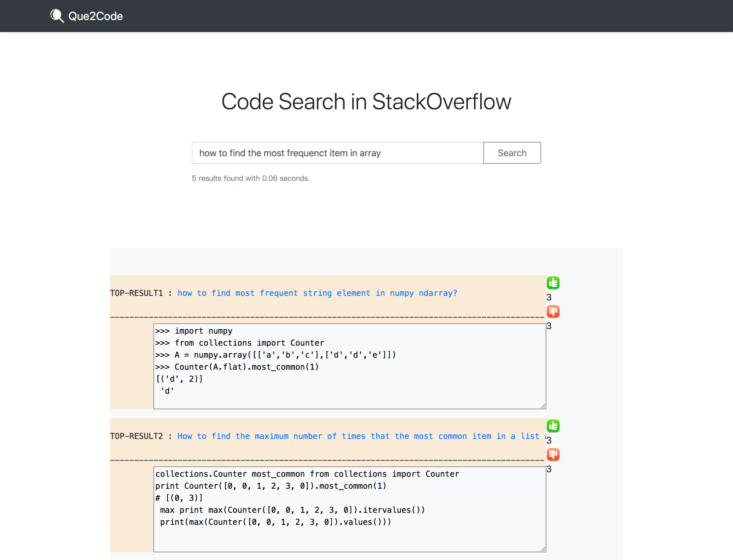This screenshot has width=733, height=560.
Task: Click the Search button
Action: [512, 153]
